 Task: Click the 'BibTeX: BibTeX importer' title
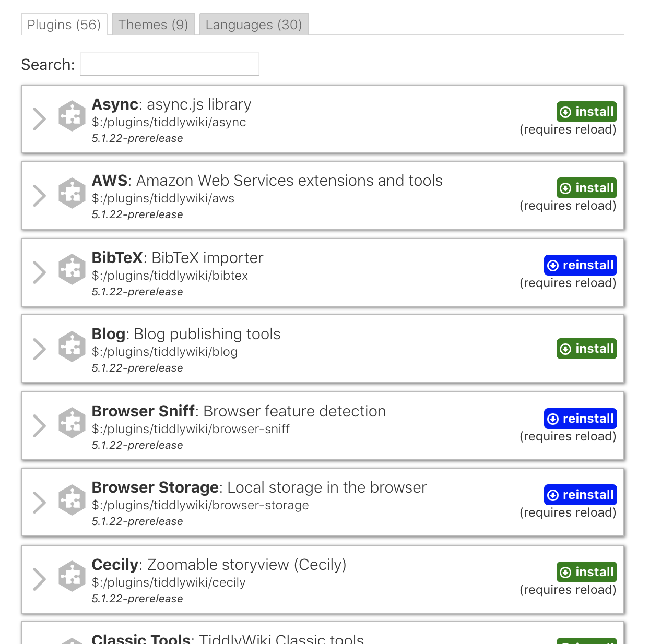(178, 258)
